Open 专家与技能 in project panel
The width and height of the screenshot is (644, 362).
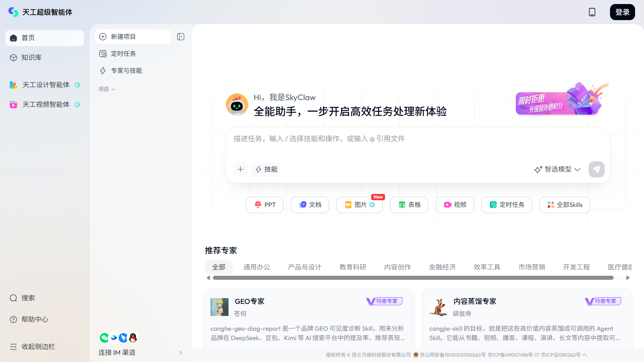point(140,71)
